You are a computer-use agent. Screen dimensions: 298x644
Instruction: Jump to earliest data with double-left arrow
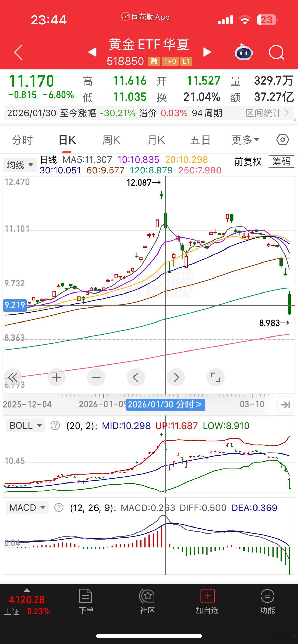tap(13, 377)
